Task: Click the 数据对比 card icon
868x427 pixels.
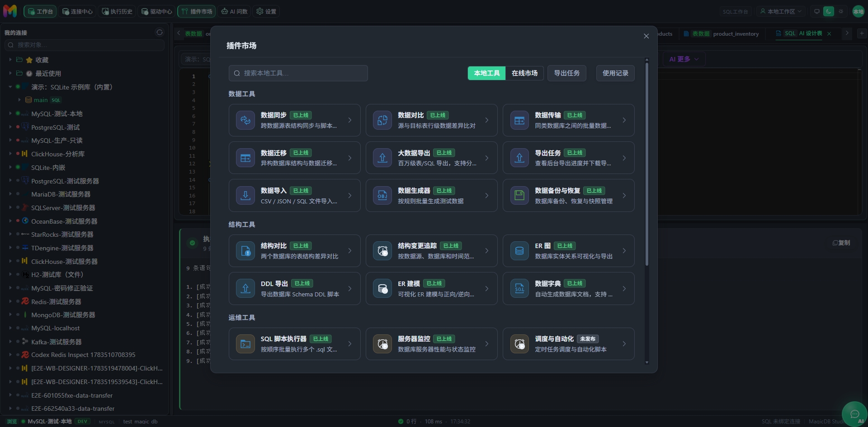Action: (382, 120)
